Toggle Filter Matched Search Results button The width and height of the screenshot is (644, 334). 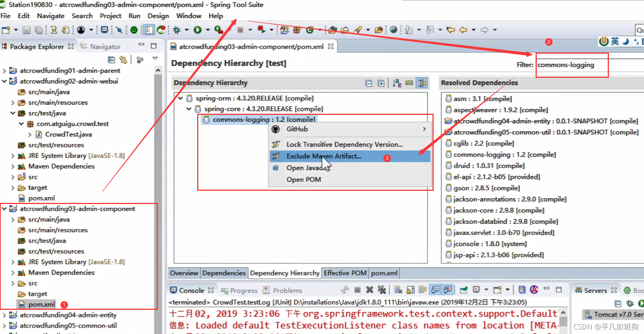pyautogui.click(x=422, y=83)
